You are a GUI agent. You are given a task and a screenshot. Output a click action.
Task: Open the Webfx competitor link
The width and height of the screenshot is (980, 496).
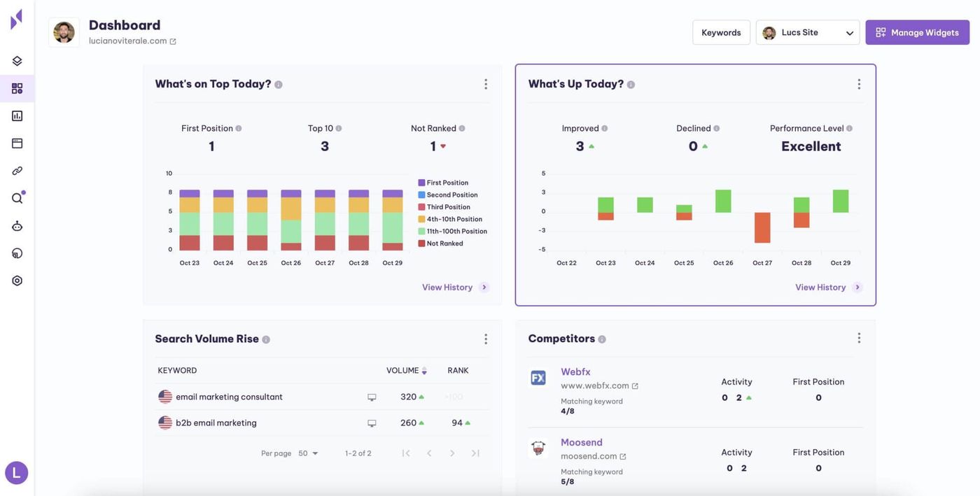(x=575, y=372)
